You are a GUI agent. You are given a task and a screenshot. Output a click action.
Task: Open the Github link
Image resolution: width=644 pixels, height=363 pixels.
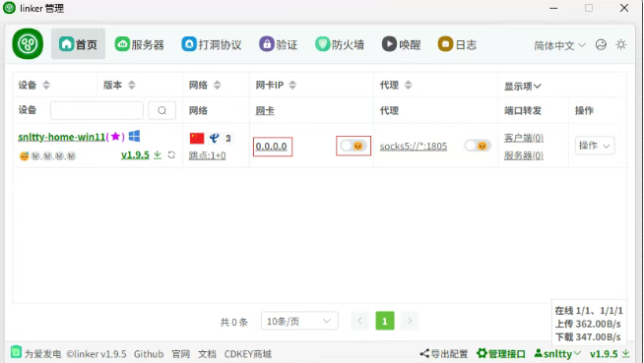(149, 353)
